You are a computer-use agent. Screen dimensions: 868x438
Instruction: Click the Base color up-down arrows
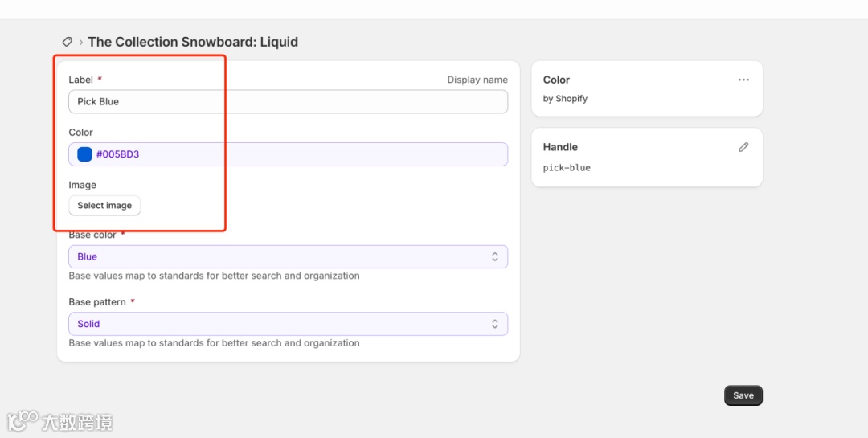tap(495, 257)
